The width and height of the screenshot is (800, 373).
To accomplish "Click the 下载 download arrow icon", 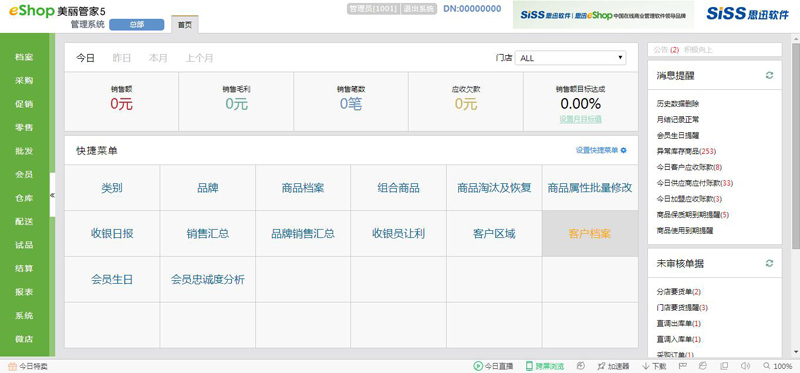I will [645, 366].
